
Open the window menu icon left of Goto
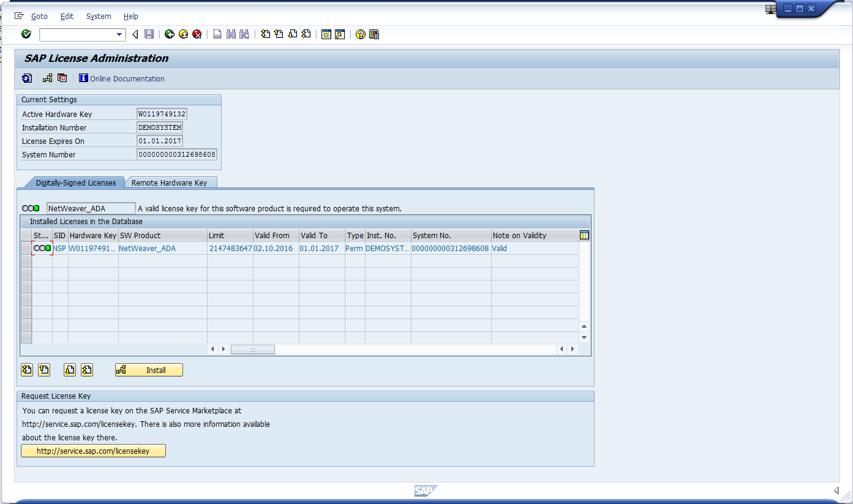[19, 16]
